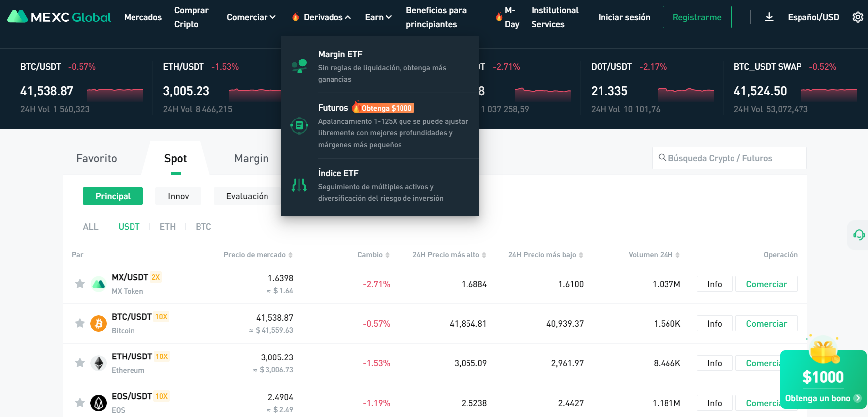The width and height of the screenshot is (868, 417).
Task: Click the Futuros icon in dropdown
Action: click(299, 125)
